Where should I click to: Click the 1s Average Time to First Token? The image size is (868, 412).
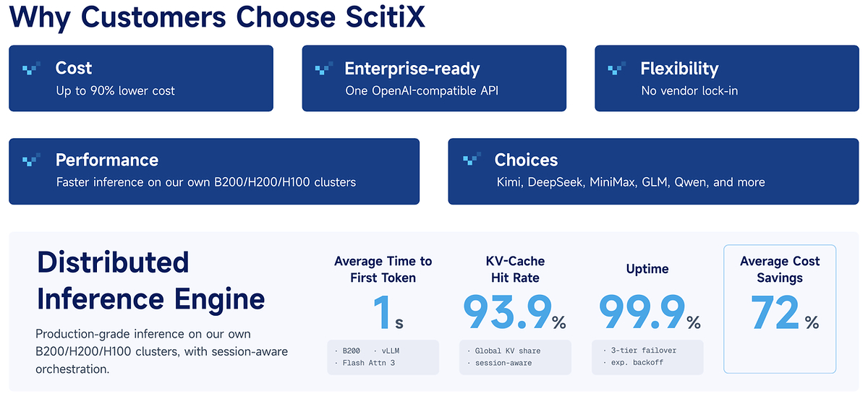[x=388, y=312]
